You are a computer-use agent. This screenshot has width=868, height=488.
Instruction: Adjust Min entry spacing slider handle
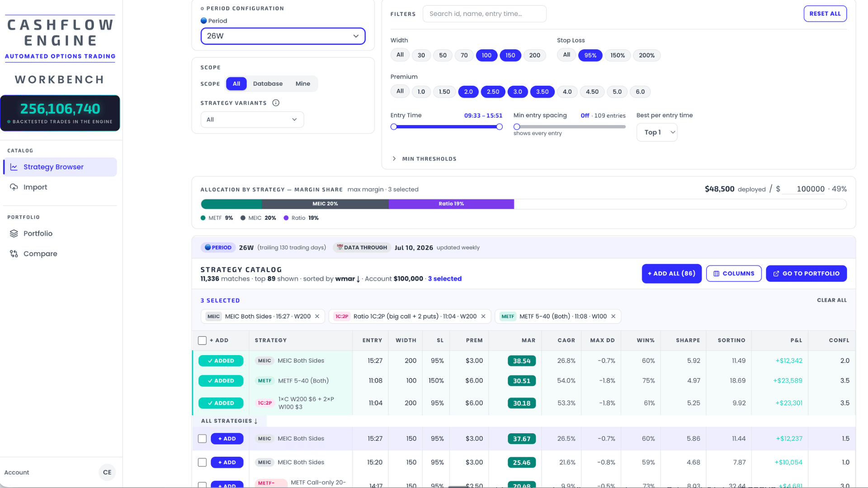pos(517,127)
